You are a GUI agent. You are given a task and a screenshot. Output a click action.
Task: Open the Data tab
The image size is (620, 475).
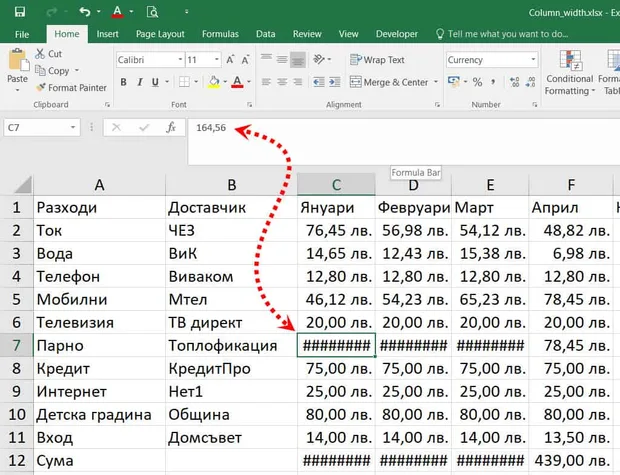(266, 34)
